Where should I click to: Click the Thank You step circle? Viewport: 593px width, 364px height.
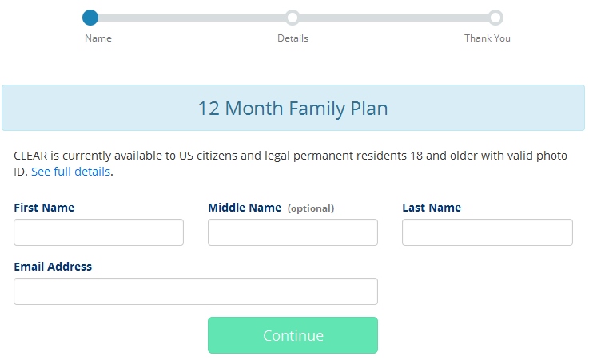[495, 18]
